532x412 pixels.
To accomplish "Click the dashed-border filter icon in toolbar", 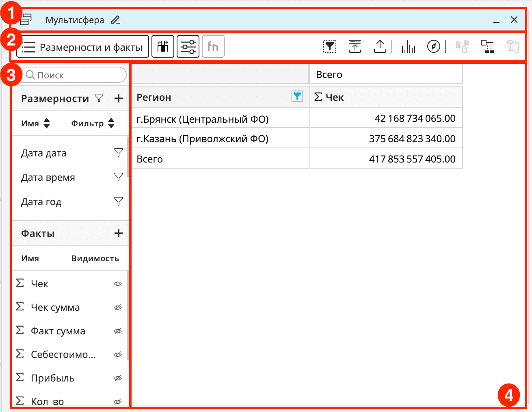I will click(330, 47).
